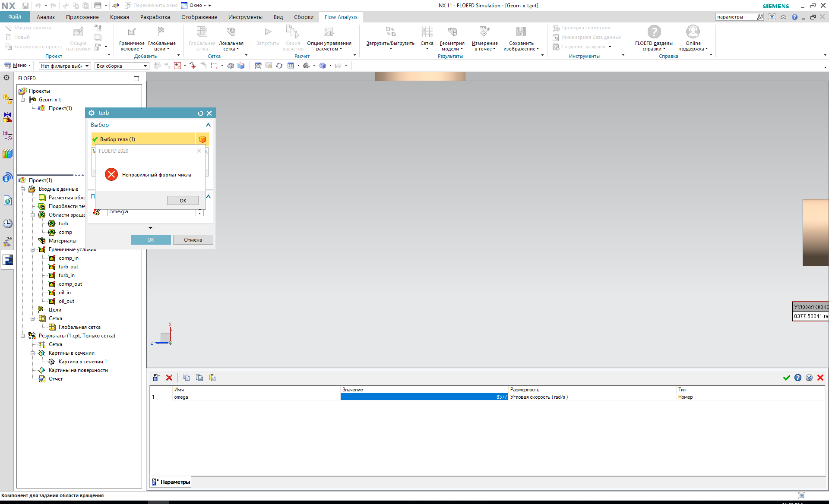Image resolution: width=829 pixels, height=504 pixels.
Task: Open the resource bar settings gear
Action: (x=6, y=78)
